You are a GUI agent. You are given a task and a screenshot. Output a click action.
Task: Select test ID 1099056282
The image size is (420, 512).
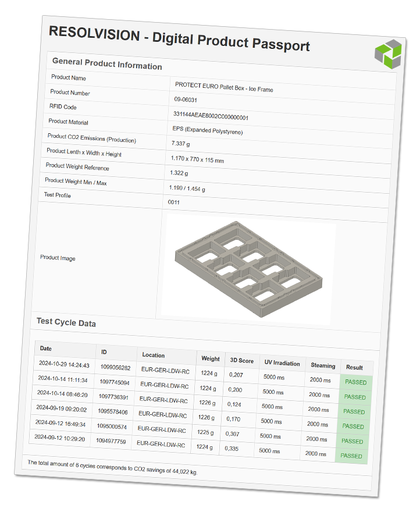point(115,367)
